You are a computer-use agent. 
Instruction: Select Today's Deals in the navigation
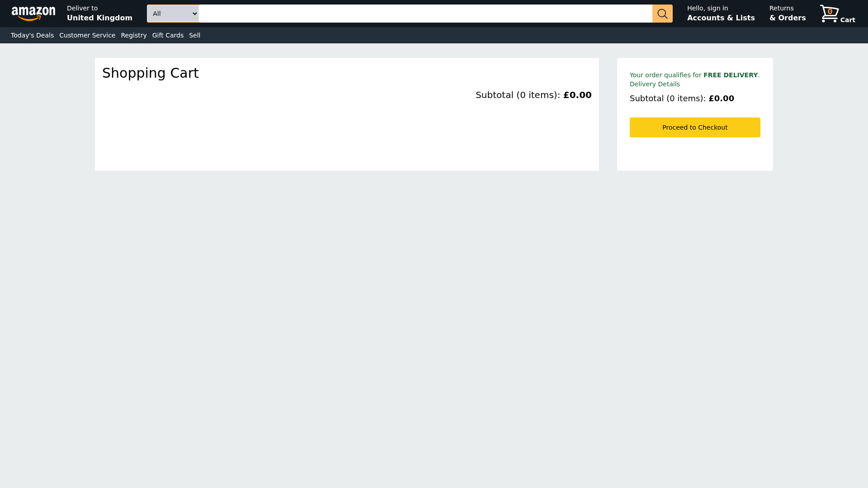pyautogui.click(x=32, y=35)
